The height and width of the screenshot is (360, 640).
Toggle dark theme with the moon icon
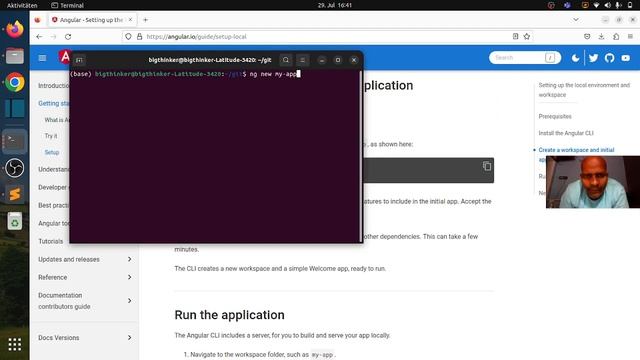coord(576,58)
